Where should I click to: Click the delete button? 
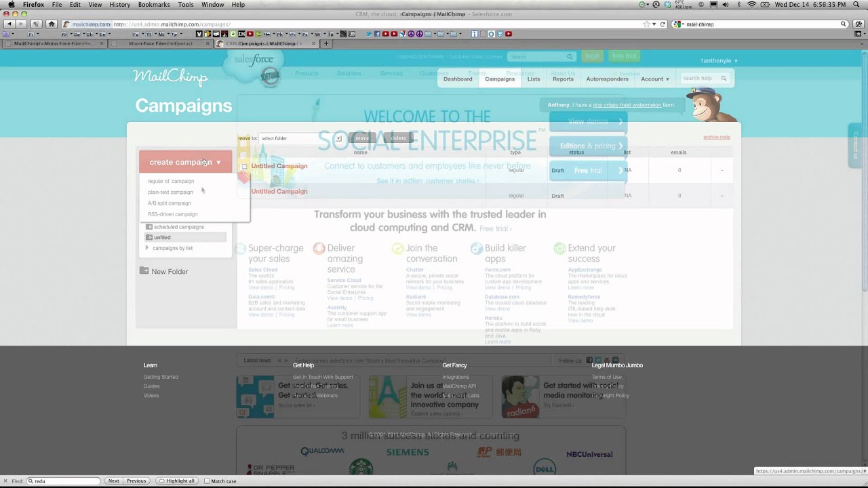pyautogui.click(x=398, y=138)
